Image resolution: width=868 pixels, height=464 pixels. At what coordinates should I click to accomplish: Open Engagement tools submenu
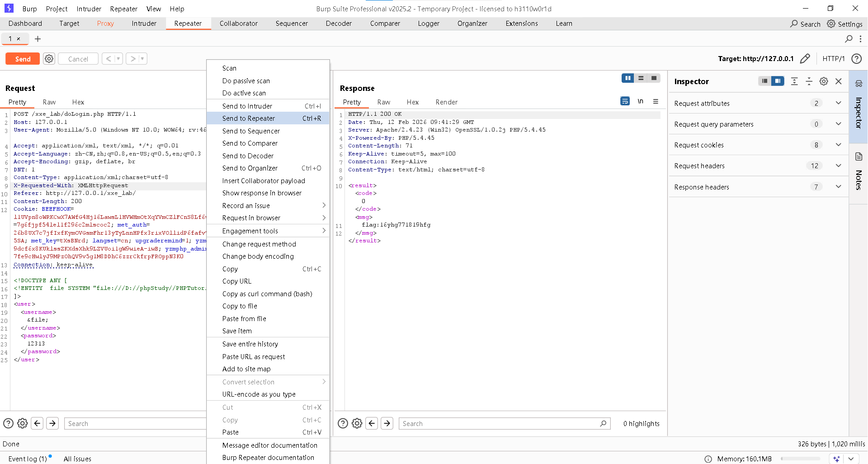(268, 231)
